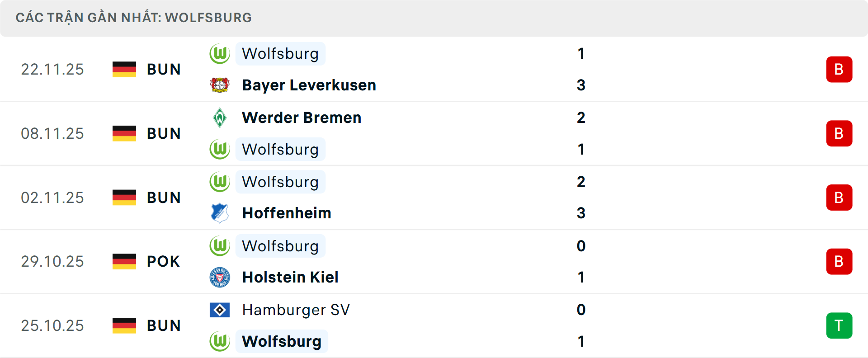Click the green T win badge

click(839, 325)
